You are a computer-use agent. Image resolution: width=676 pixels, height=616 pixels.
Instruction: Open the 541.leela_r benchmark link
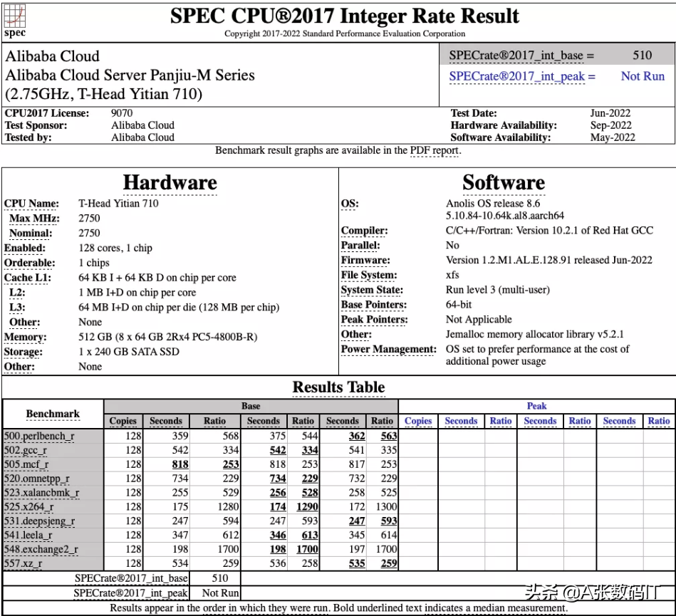point(28,536)
